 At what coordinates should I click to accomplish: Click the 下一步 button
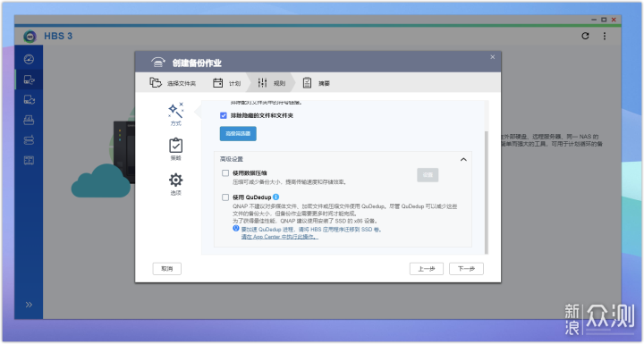466,269
